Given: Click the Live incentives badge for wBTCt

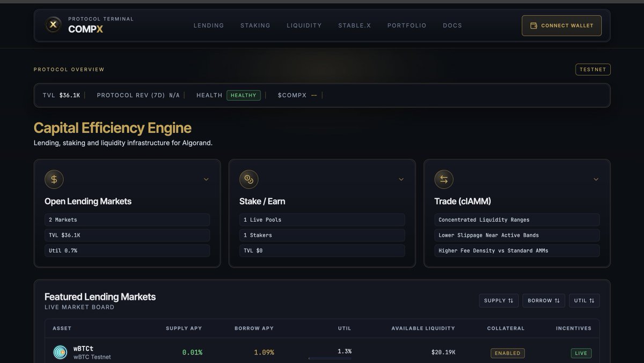Looking at the screenshot, I should pyautogui.click(x=581, y=353).
